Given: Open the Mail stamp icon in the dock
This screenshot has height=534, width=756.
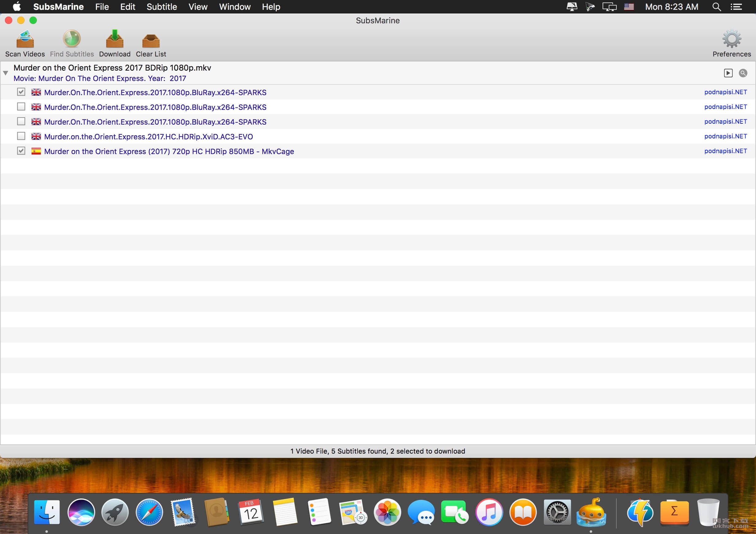Looking at the screenshot, I should (183, 512).
